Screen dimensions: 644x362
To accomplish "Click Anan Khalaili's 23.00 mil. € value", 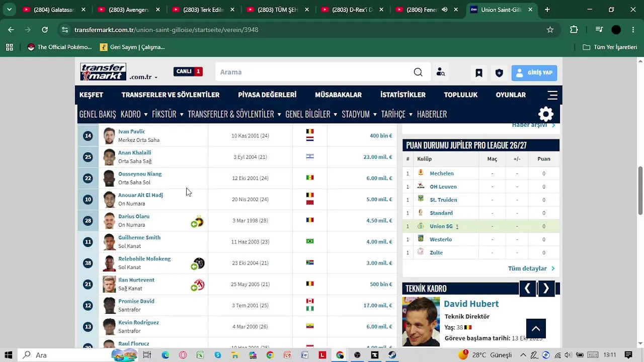I will pos(377,157).
